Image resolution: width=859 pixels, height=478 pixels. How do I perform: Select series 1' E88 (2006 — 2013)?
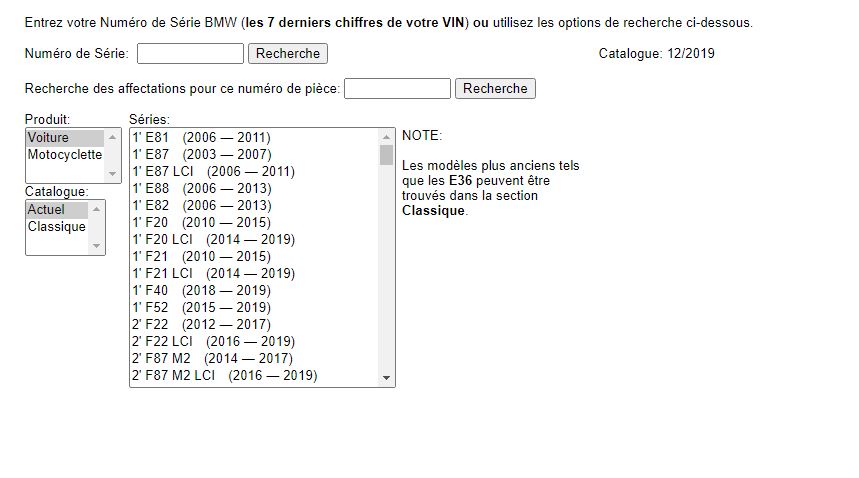pyautogui.click(x=201, y=189)
